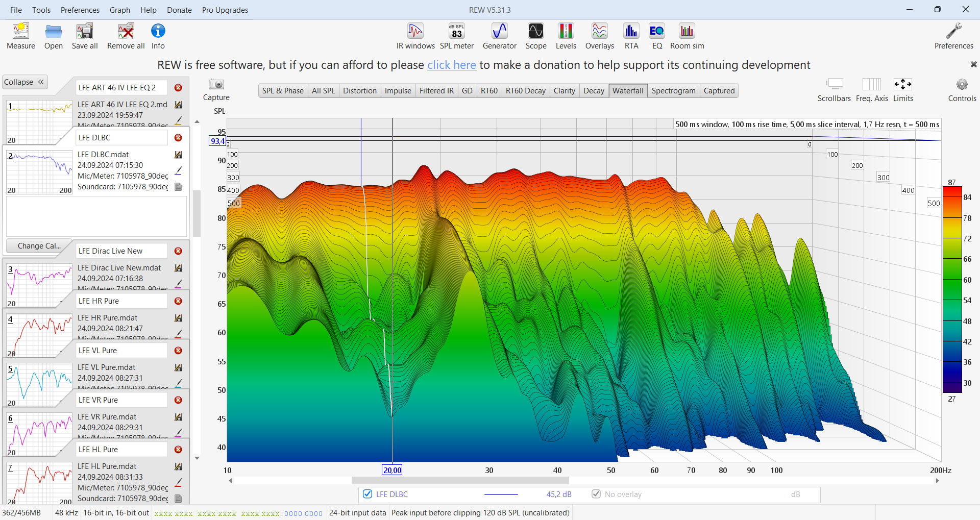
Task: Dismiss the donation banner
Action: tap(973, 64)
